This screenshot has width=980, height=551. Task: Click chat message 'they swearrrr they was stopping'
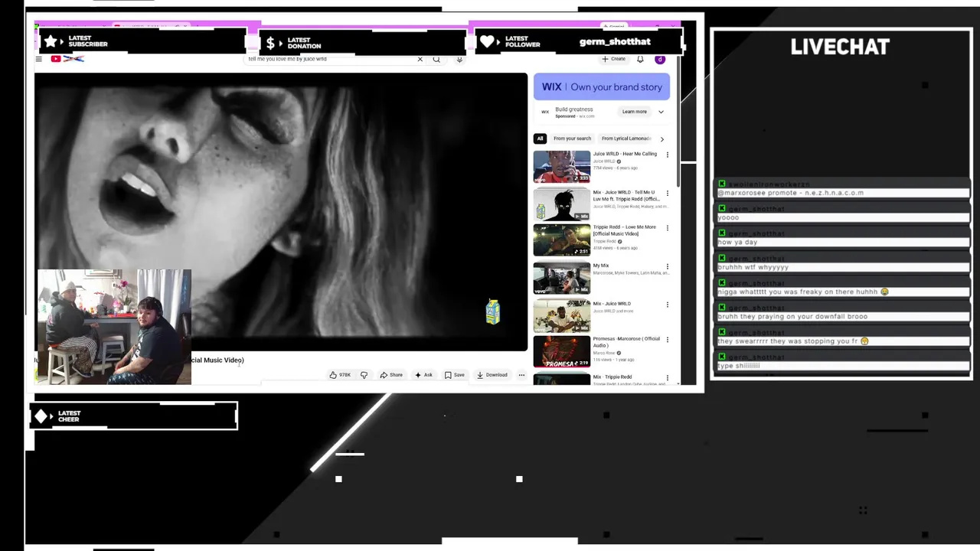click(x=793, y=341)
